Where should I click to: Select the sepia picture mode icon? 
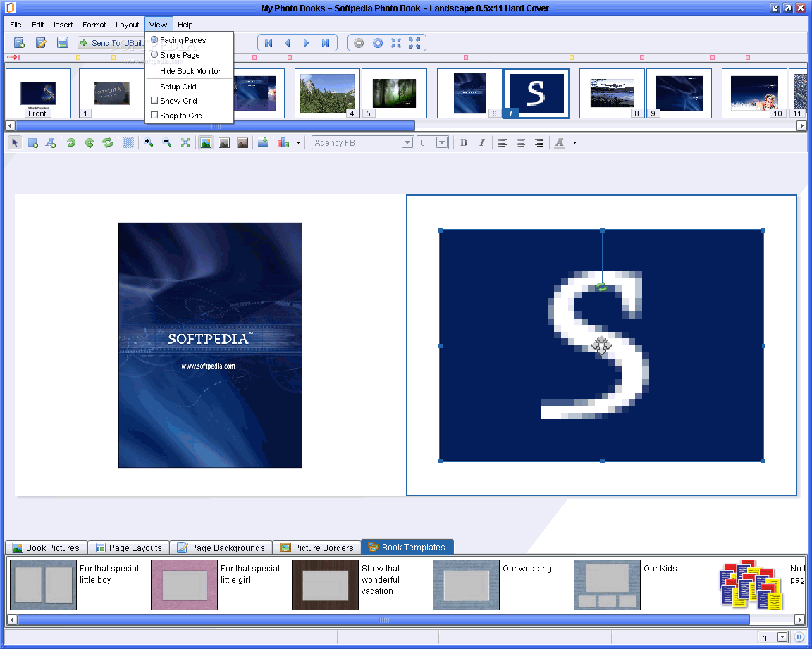(242, 143)
